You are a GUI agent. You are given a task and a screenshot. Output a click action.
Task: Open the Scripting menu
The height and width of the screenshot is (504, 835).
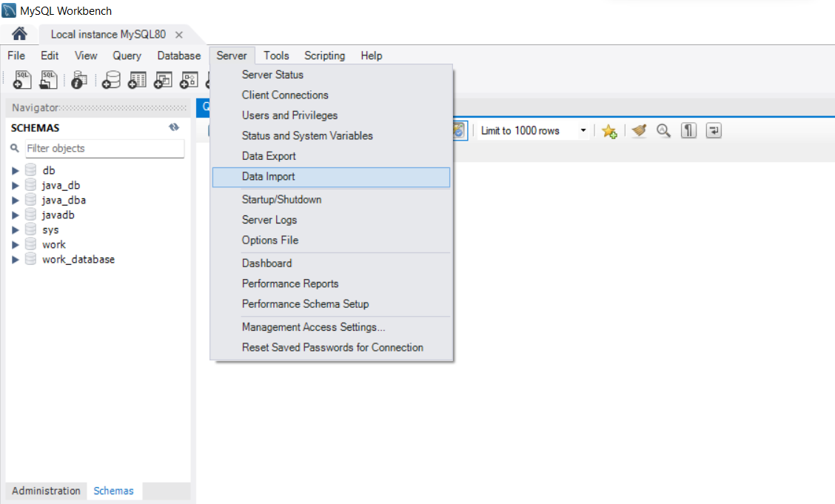[324, 56]
